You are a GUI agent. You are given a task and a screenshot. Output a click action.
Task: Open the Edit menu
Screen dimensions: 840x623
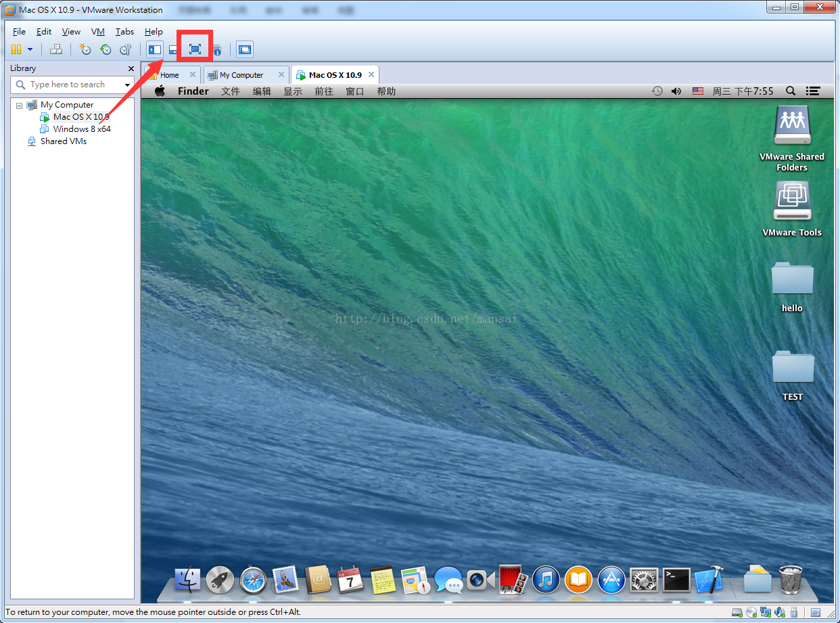[44, 32]
